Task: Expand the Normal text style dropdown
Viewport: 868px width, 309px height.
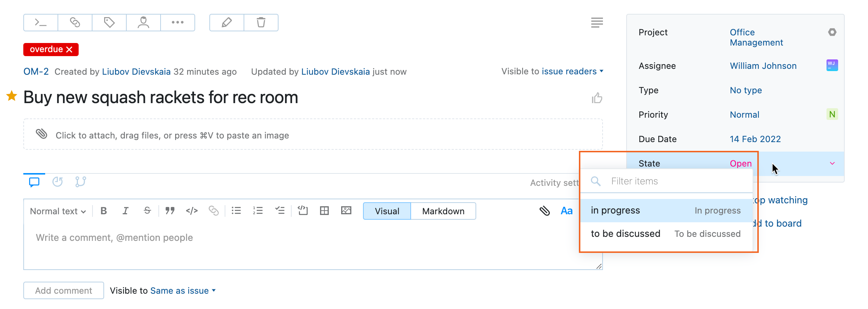Action: pos(58,211)
